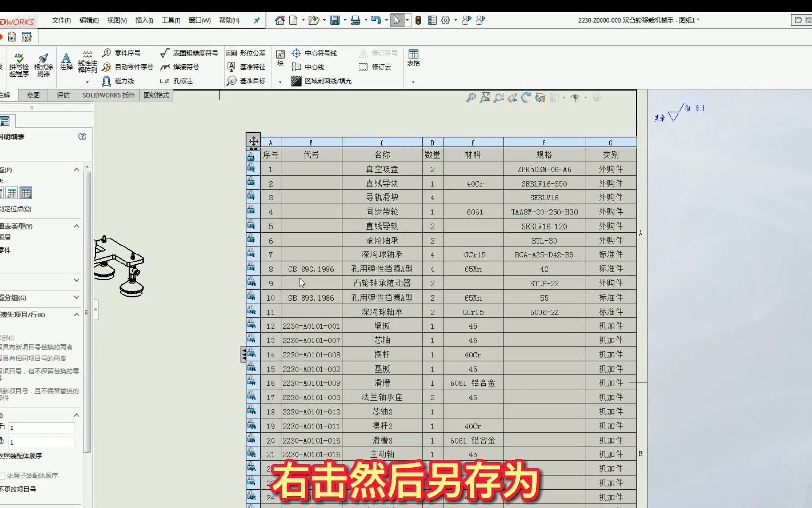Click the Home icon in the toolbar
Screen dimensions: 812x508
280,20
